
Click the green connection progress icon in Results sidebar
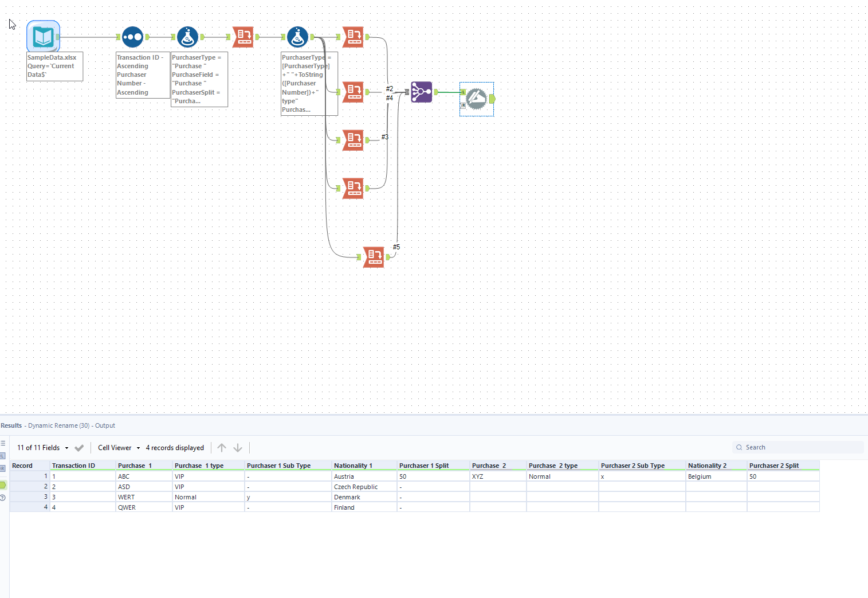pyautogui.click(x=3, y=483)
